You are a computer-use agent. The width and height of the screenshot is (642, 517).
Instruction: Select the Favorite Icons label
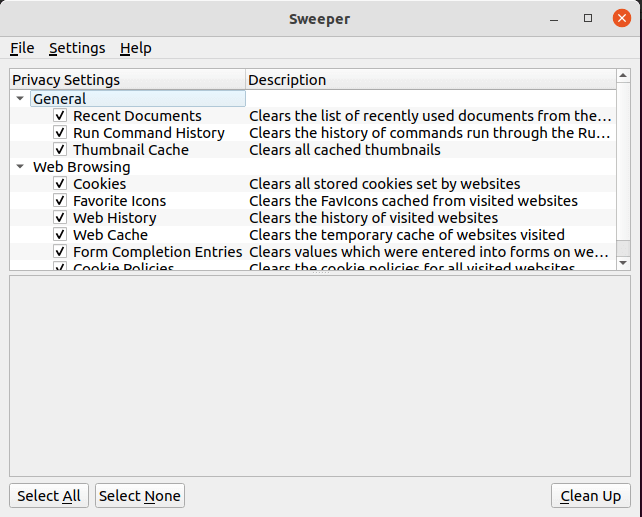120,201
